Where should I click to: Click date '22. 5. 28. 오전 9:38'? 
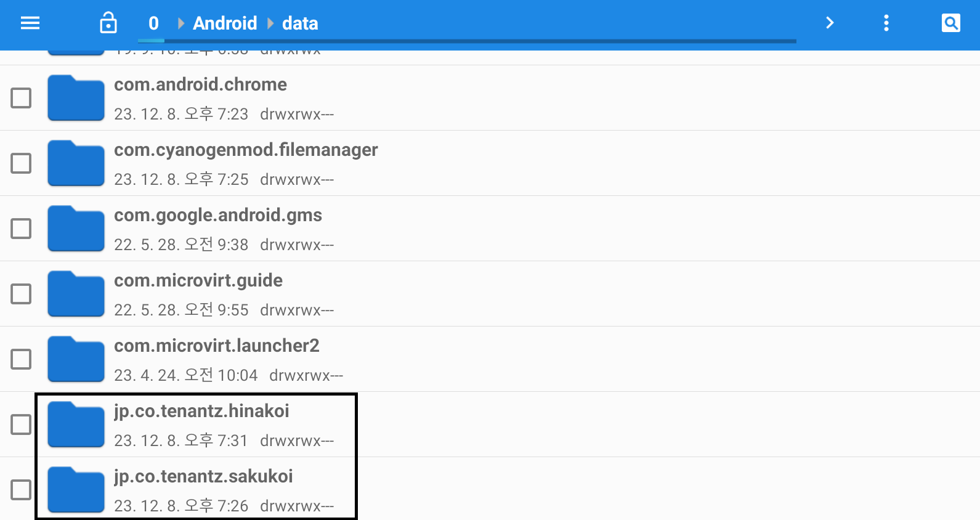[x=181, y=245]
